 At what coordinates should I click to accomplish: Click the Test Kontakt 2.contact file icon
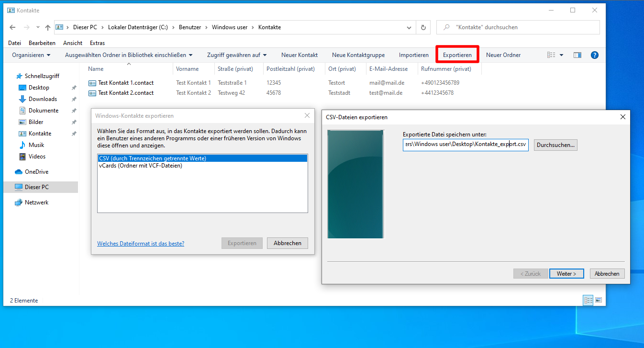pyautogui.click(x=92, y=93)
